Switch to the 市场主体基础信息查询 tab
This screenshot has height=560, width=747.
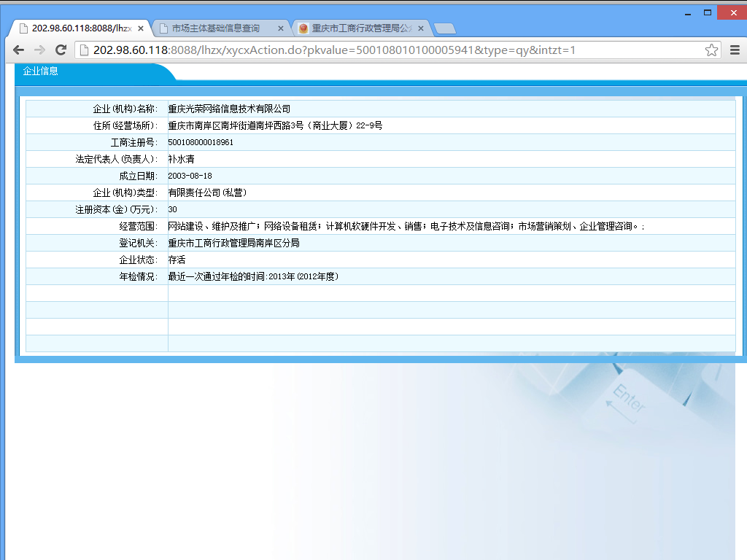tap(222, 28)
